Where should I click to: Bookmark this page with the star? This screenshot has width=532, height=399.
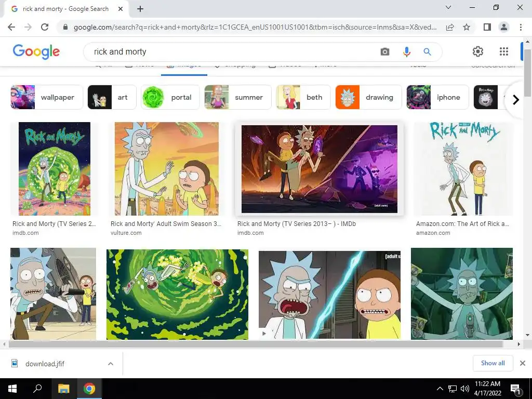coord(467,27)
